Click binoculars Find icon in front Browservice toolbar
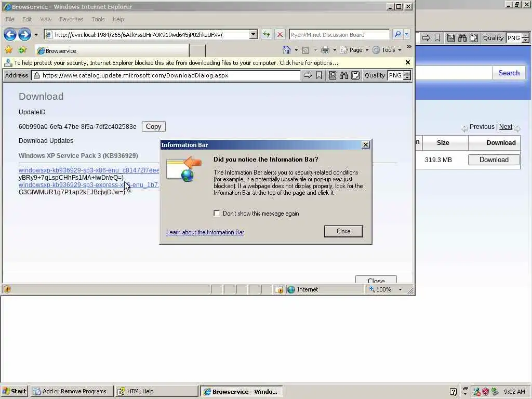Viewport: 532px width, 399px height. (344, 75)
